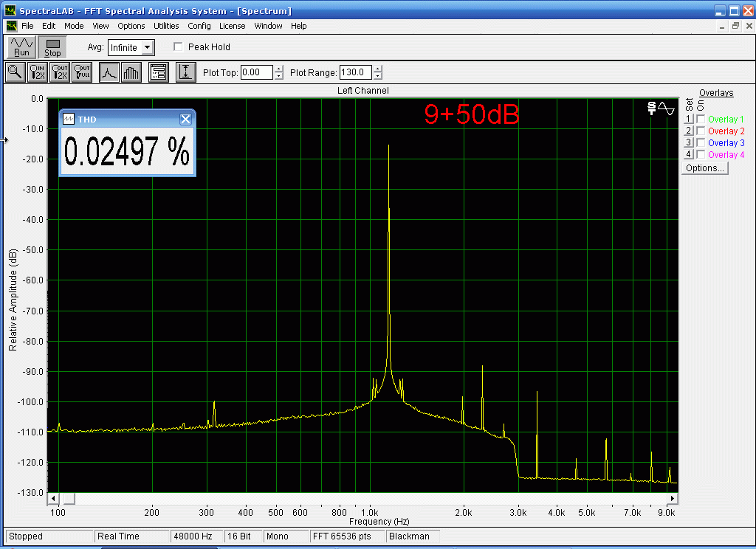Click the Zoom Out Full icon

[x=82, y=72]
